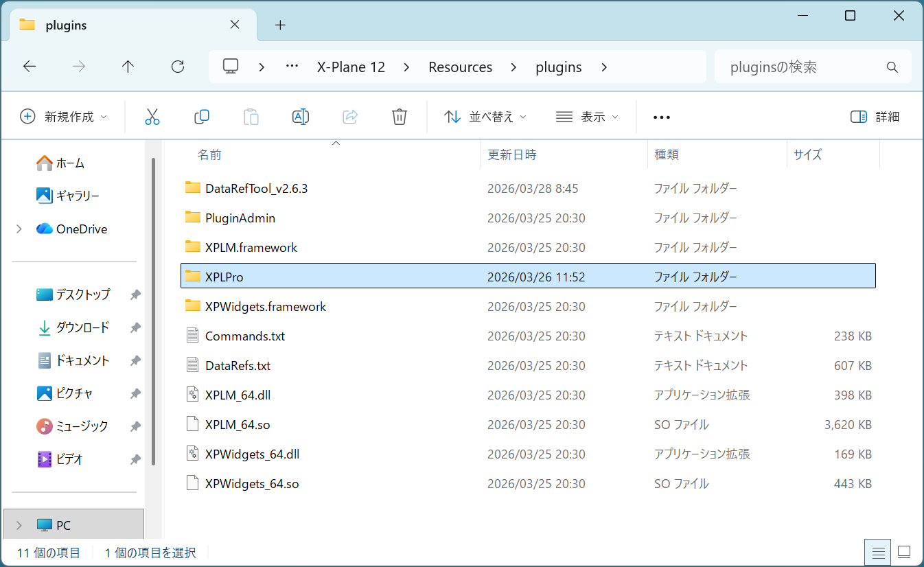Expand the PC tree node
Screen dimensions: 924x567
pos(19,525)
